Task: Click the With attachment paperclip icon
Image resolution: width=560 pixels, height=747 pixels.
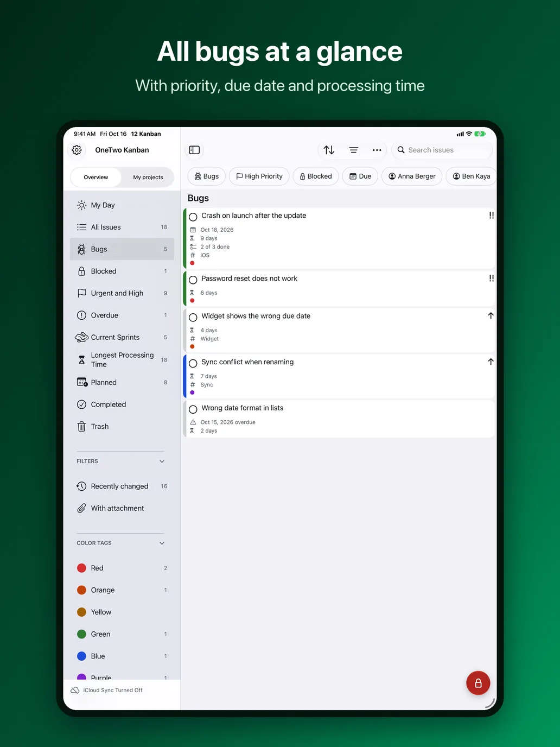Action: click(81, 508)
